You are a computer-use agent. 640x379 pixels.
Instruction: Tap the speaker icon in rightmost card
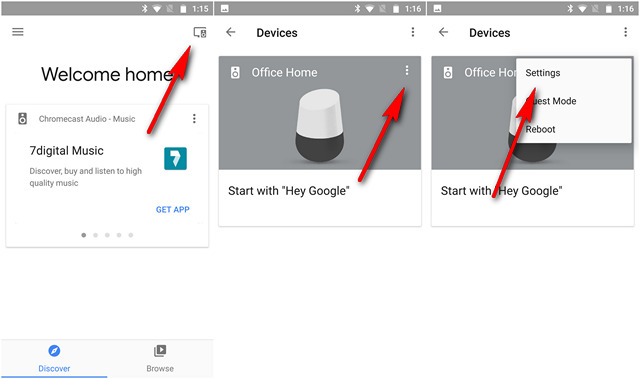click(x=448, y=73)
